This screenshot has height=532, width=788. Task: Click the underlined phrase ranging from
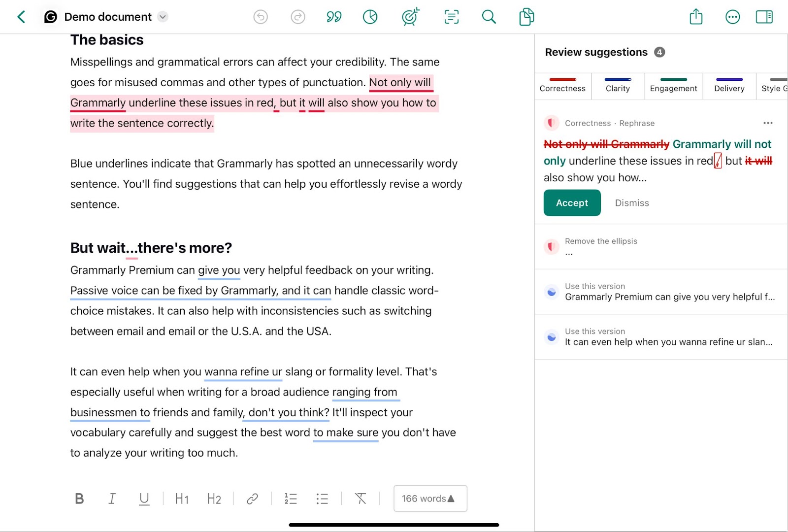pos(364,392)
